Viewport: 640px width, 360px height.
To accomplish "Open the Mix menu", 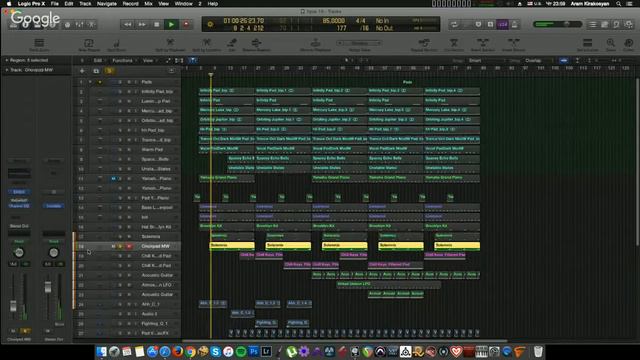I will click(x=149, y=4).
